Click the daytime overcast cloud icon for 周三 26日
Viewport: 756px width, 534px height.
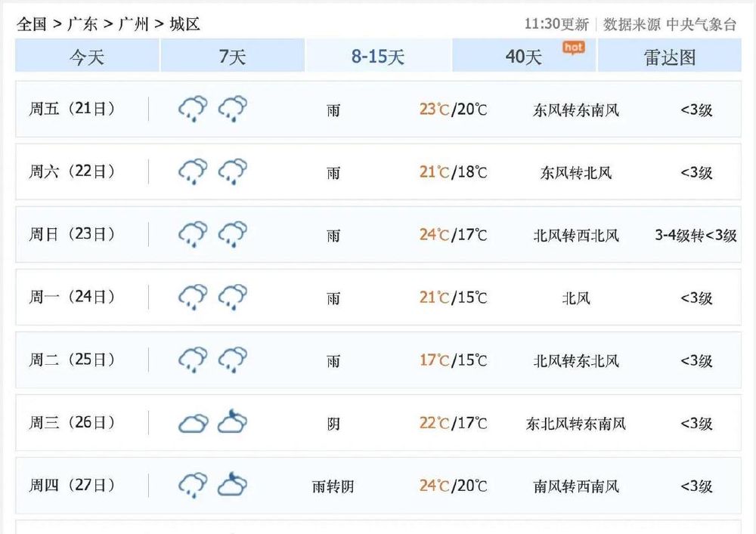193,423
